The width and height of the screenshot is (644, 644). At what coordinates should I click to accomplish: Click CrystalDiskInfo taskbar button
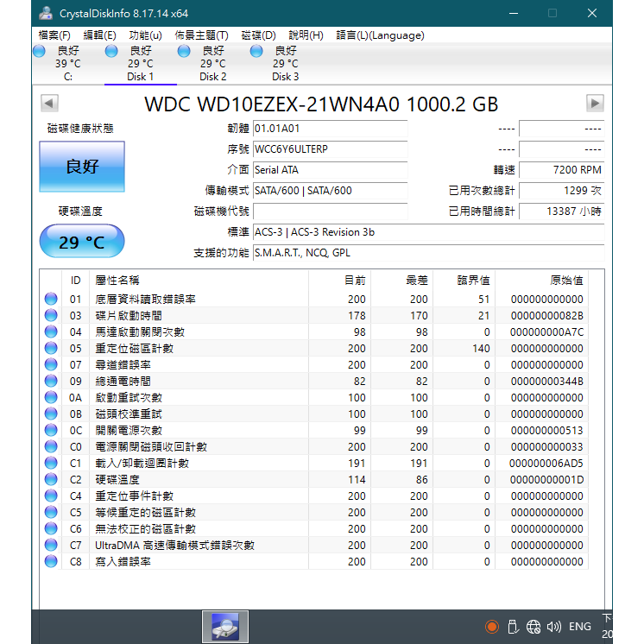tap(225, 627)
